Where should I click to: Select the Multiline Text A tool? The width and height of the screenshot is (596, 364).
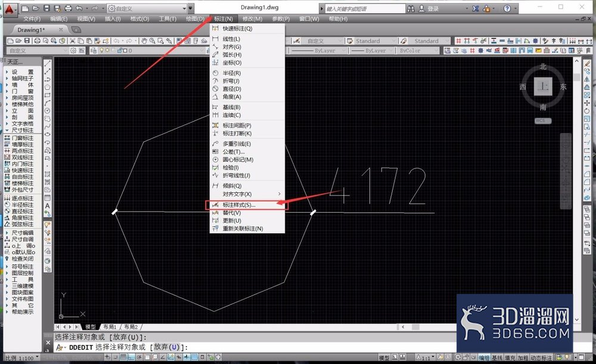tap(48, 206)
